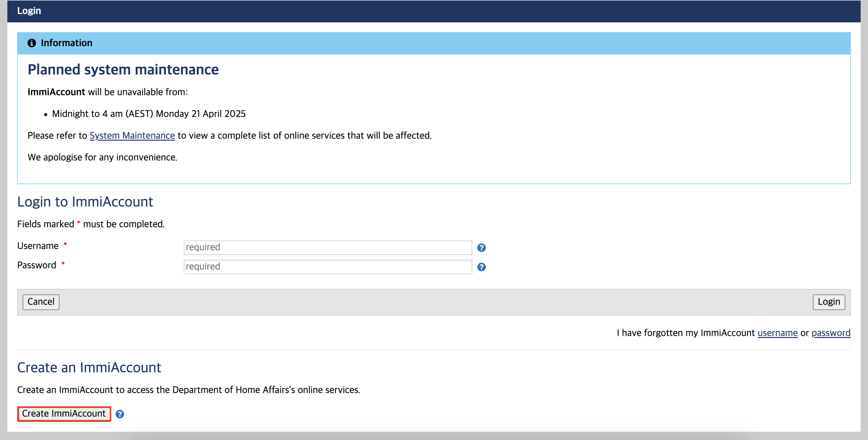Click the Planned system maintenance heading

coord(123,70)
